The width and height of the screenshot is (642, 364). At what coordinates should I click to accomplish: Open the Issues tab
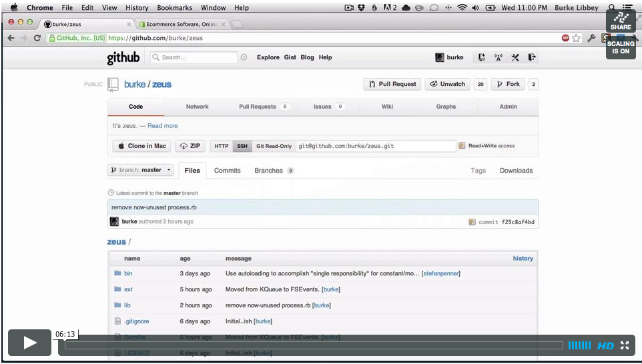(x=328, y=107)
